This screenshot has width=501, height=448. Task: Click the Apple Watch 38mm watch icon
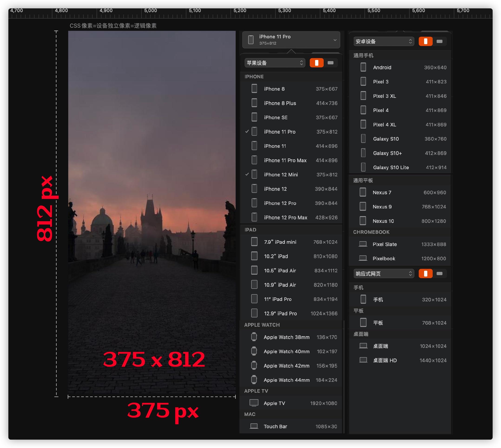point(254,337)
